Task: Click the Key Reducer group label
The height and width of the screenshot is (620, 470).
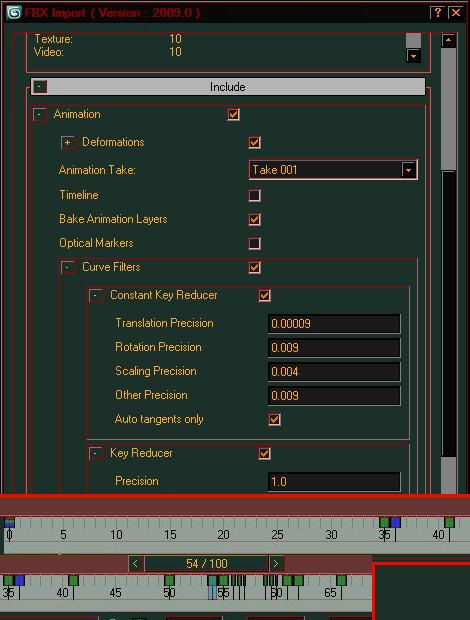Action: [x=141, y=453]
